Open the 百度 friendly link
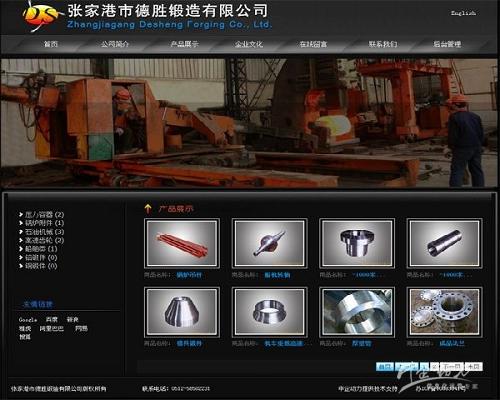 pyautogui.click(x=52, y=319)
